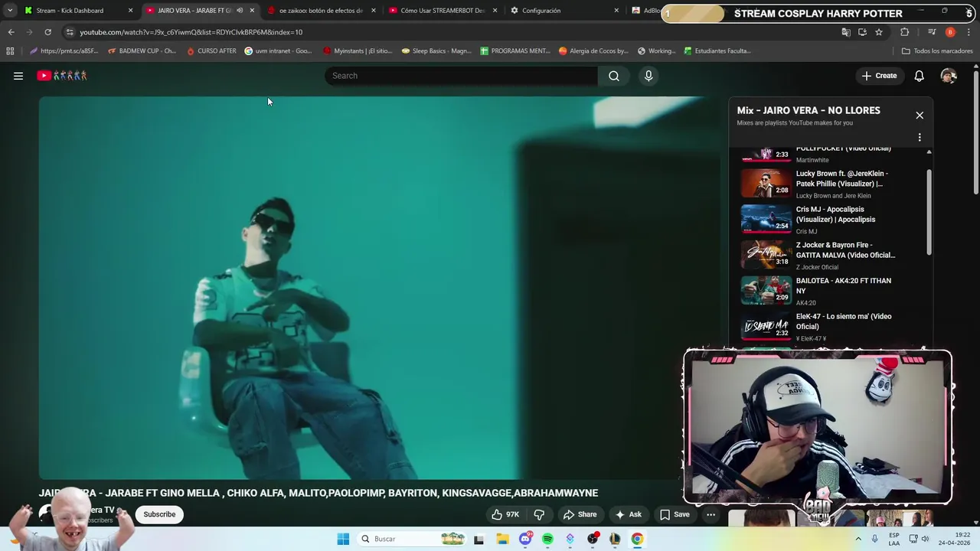Viewport: 980px width, 551px height.
Task: Open the ESP LAA language switcher
Action: [x=894, y=539]
